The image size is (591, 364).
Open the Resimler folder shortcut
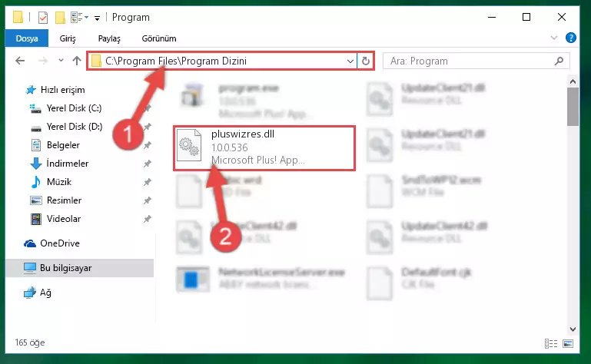click(x=64, y=200)
